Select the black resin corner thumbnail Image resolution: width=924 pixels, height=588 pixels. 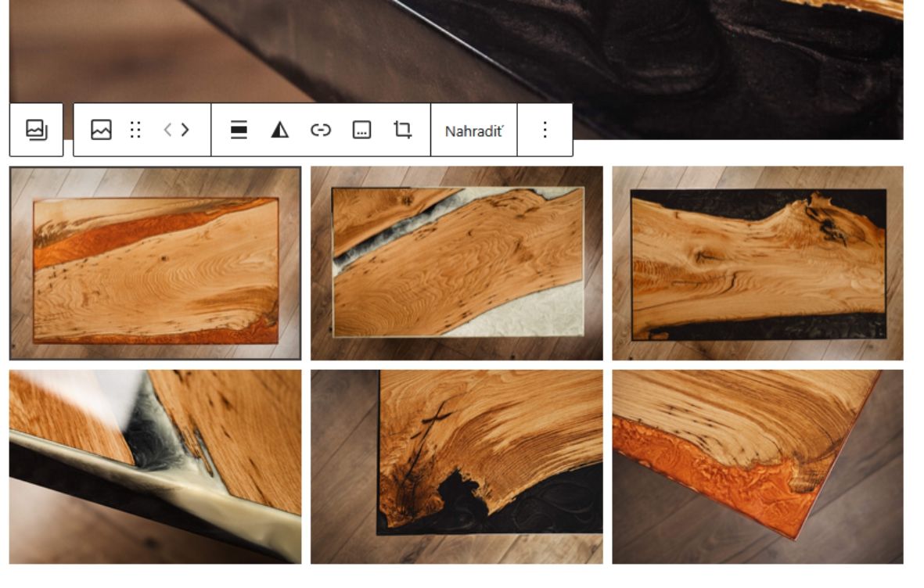pos(457,467)
